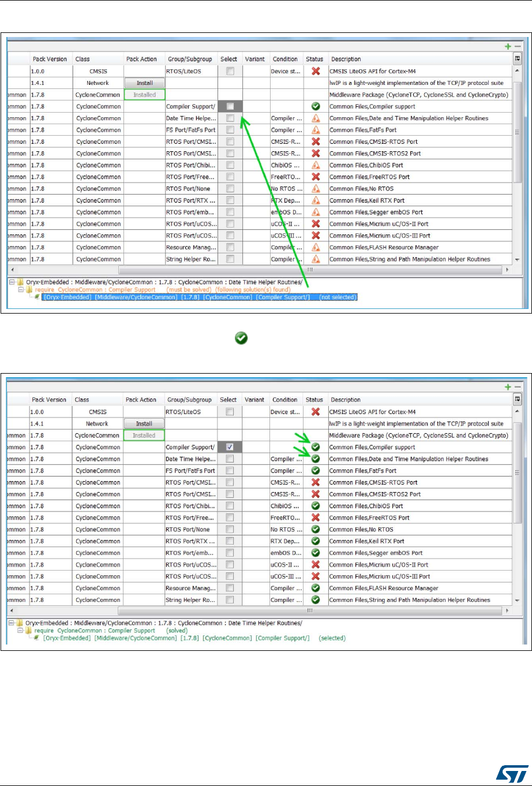Click warning status of Keil RTX Port row, top screenshot
The height and width of the screenshot is (786, 532).
[x=315, y=200]
